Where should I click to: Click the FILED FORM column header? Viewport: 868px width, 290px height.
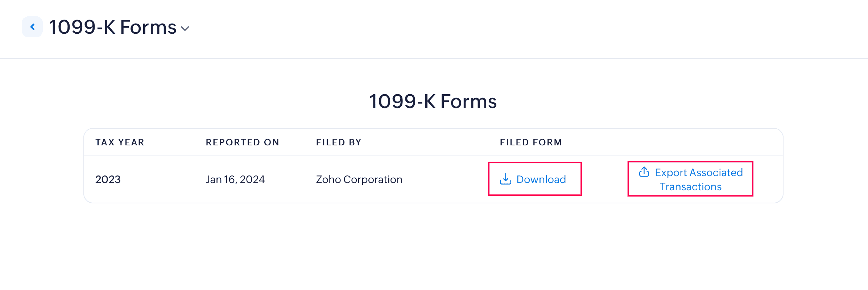coord(531,142)
